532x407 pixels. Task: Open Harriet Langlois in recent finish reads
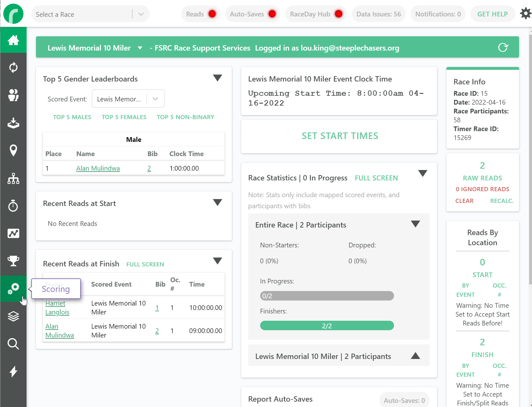pos(57,307)
